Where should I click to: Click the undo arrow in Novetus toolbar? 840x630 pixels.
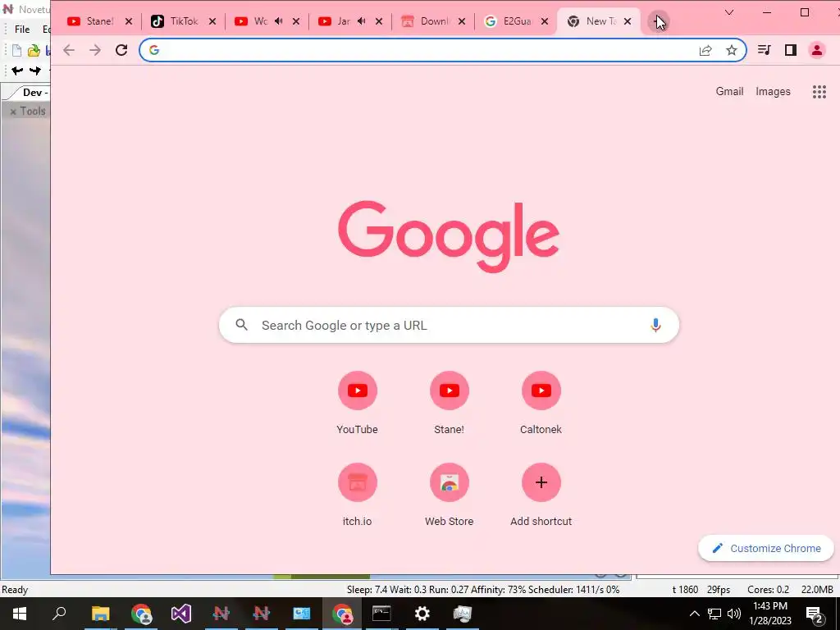17,71
